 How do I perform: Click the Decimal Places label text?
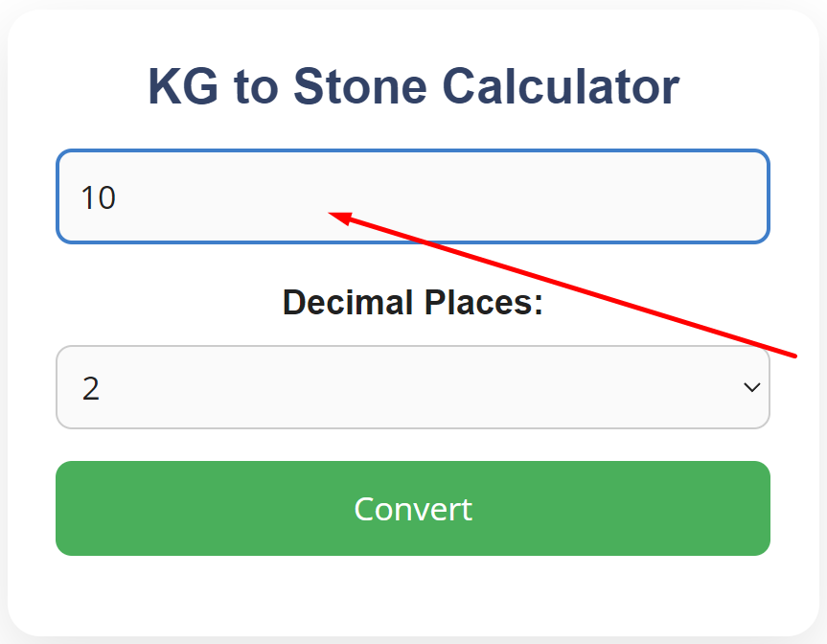(412, 302)
